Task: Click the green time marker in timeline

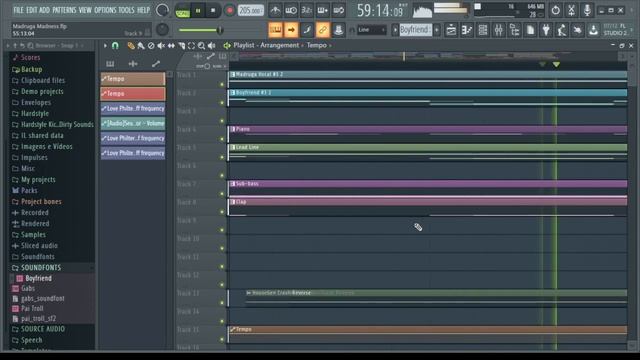Action: tap(556, 64)
